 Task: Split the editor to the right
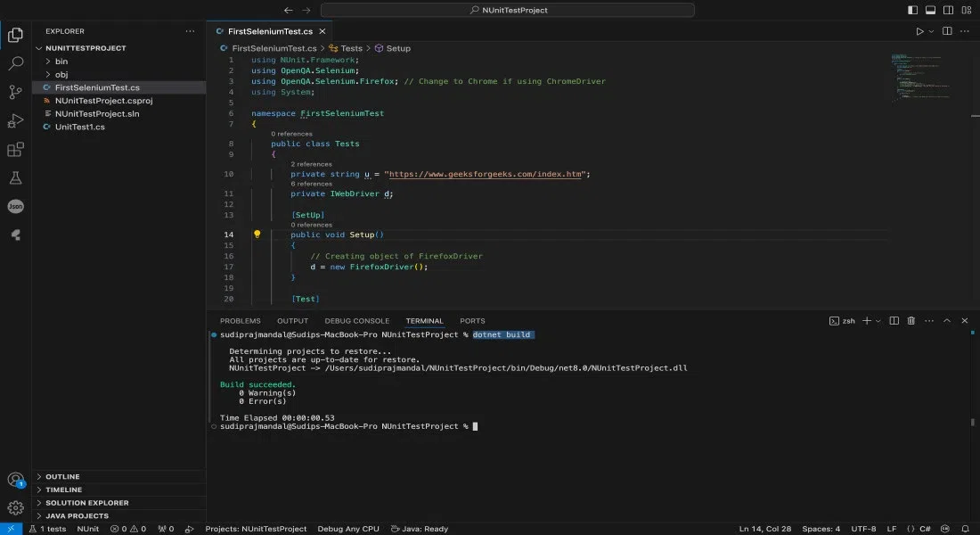point(945,31)
